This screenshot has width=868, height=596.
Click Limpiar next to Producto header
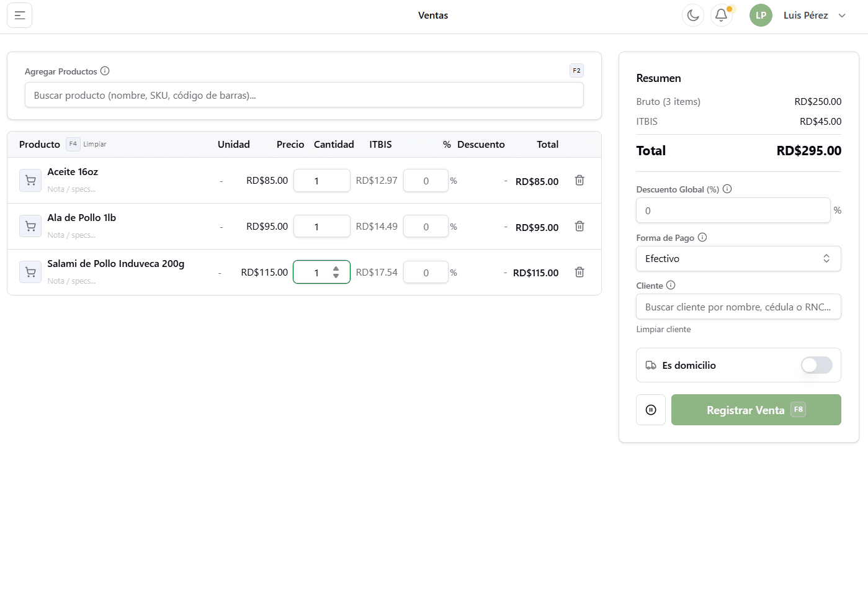click(95, 145)
